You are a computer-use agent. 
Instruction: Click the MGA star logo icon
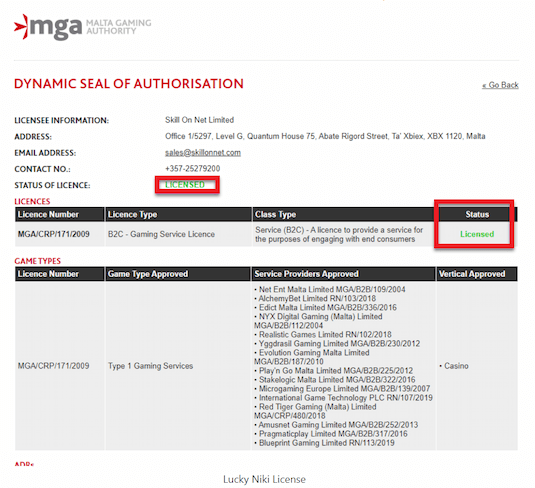coord(21,27)
